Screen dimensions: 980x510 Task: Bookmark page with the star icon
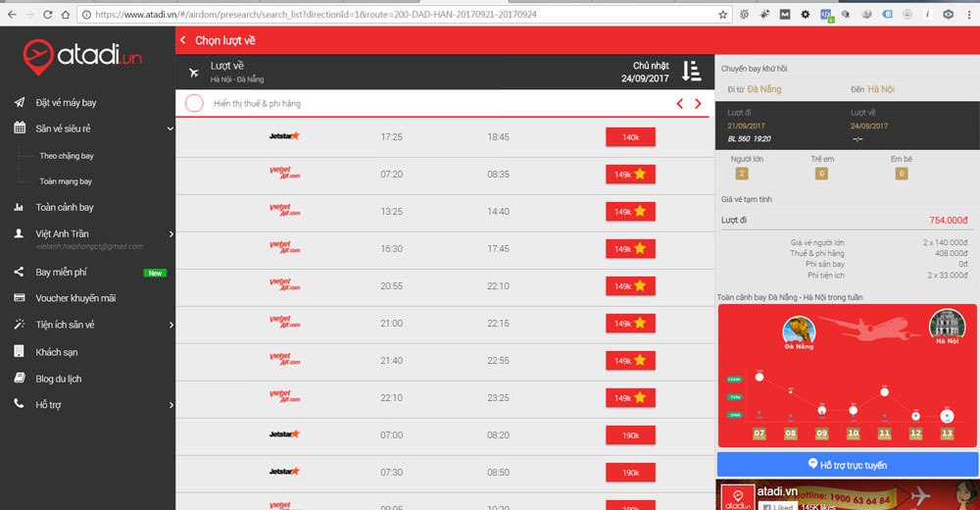(x=723, y=15)
